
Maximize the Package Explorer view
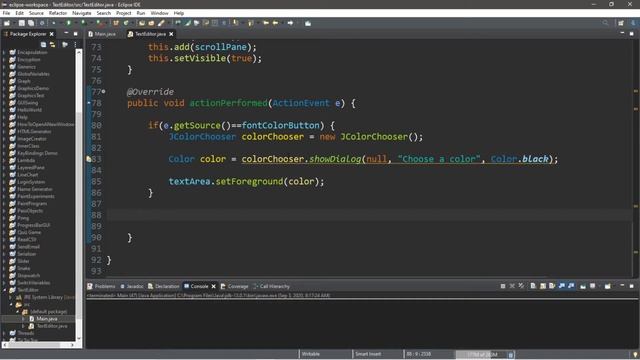(76, 34)
